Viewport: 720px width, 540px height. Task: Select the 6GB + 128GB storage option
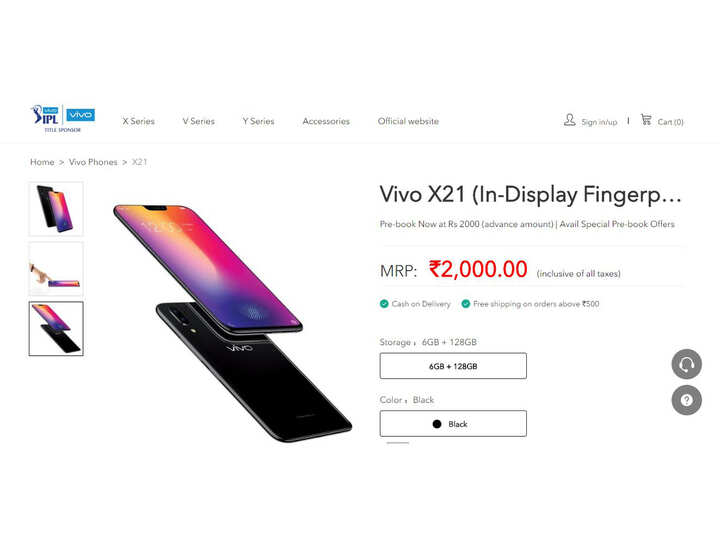(453, 366)
